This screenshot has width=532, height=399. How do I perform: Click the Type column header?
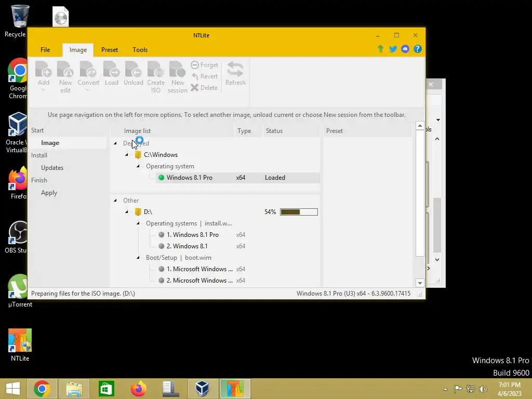click(244, 131)
